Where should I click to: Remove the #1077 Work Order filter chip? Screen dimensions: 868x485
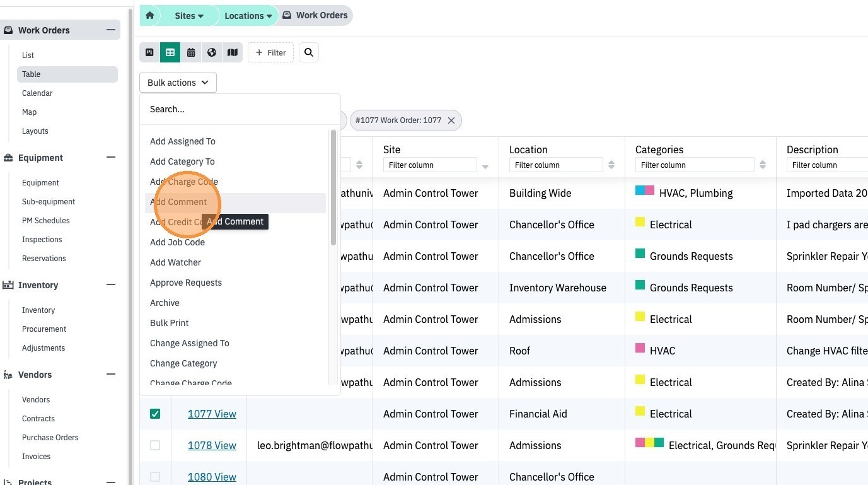coord(451,120)
